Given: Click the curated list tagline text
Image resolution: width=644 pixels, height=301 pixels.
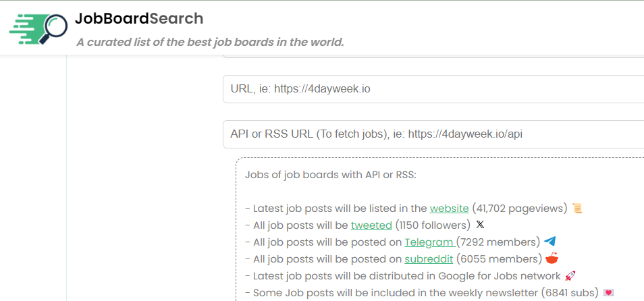Looking at the screenshot, I should coord(210,43).
